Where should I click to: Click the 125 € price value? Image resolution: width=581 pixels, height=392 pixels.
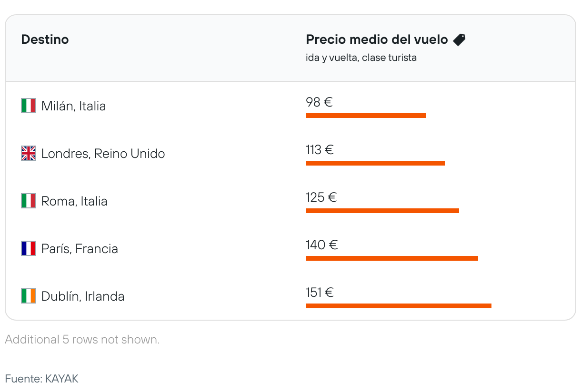(321, 197)
